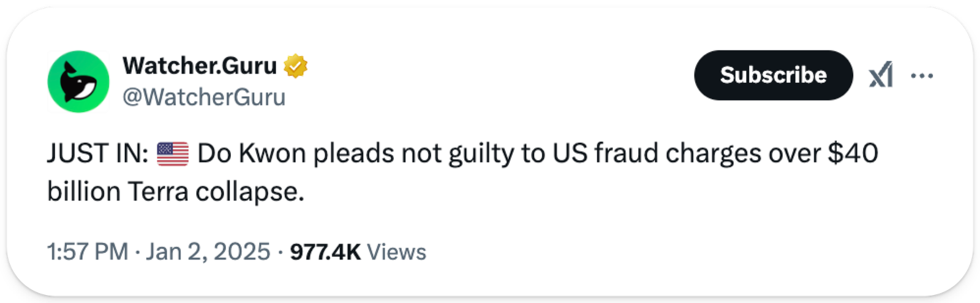Click the US flag emoji
The image size is (980, 303).
coord(173,153)
